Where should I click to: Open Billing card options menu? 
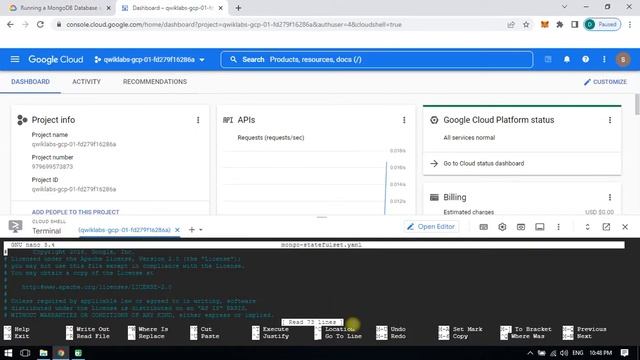pos(610,197)
